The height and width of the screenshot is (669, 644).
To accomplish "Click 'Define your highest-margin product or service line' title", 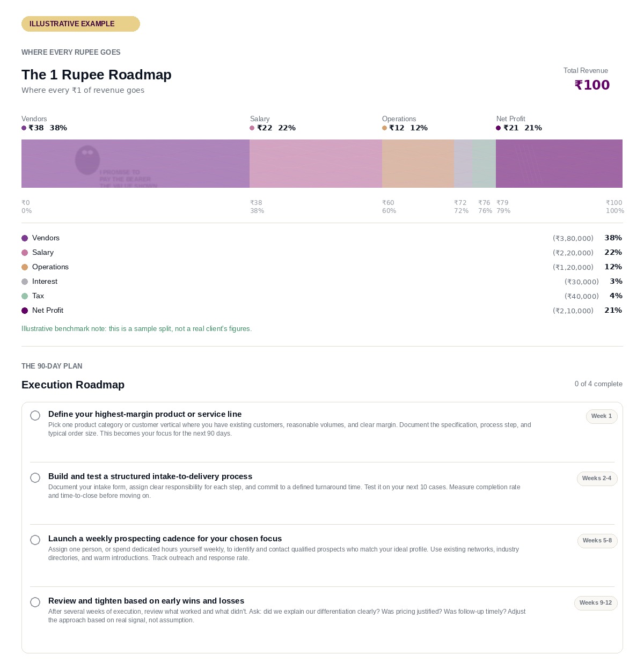I will tap(145, 414).
